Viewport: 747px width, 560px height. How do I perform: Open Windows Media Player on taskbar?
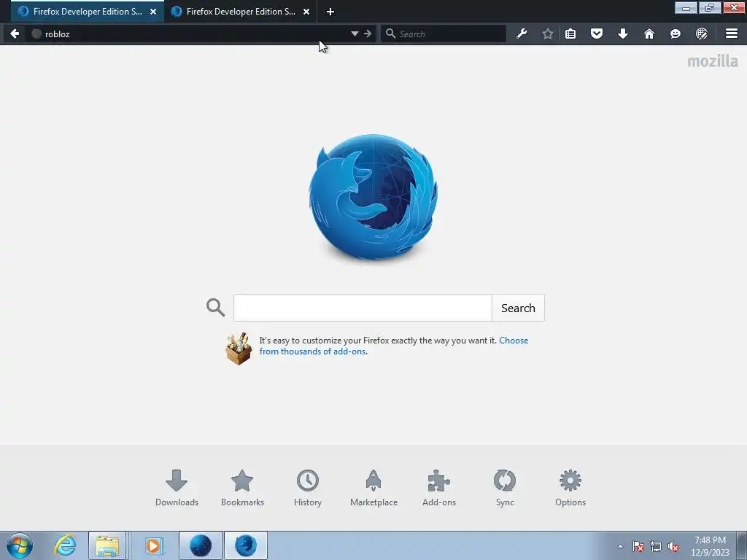point(153,545)
